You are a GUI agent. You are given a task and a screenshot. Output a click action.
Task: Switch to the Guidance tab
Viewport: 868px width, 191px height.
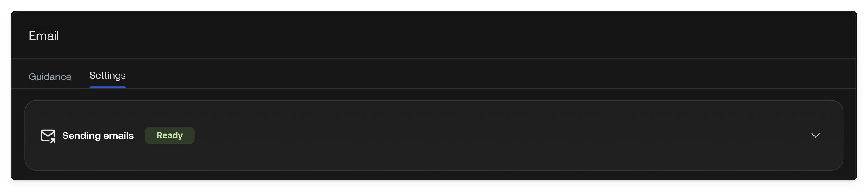pyautogui.click(x=50, y=77)
